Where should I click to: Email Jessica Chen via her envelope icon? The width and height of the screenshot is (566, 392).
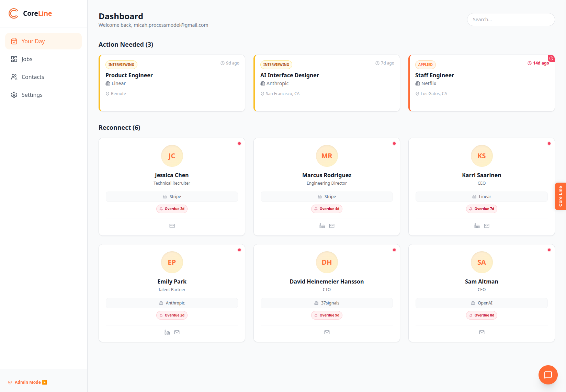(x=172, y=226)
